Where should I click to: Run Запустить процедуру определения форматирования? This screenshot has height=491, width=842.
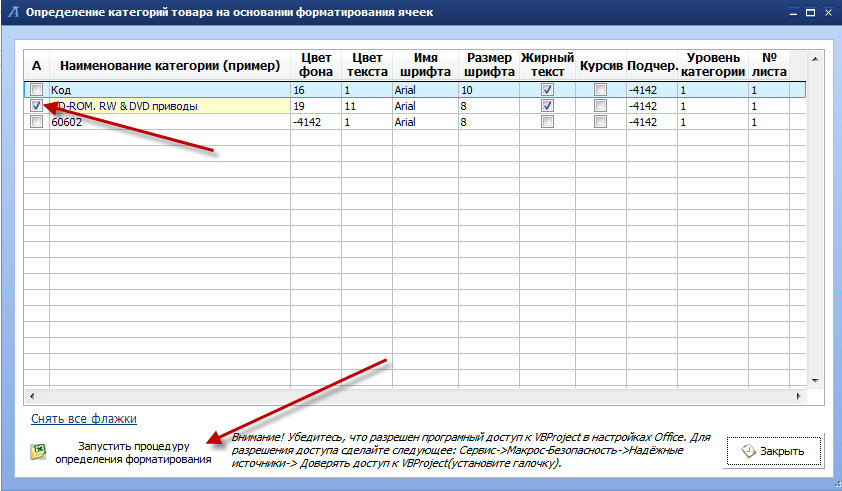click(133, 452)
